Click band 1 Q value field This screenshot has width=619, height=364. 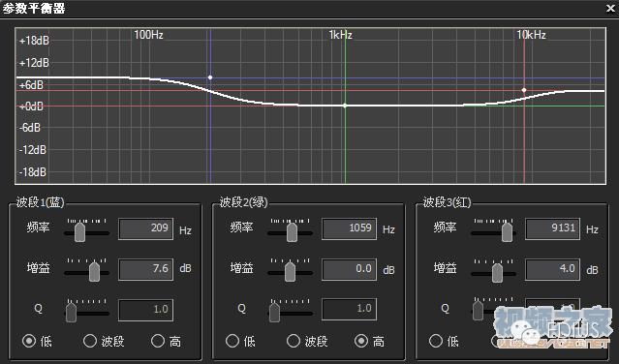pyautogui.click(x=145, y=310)
